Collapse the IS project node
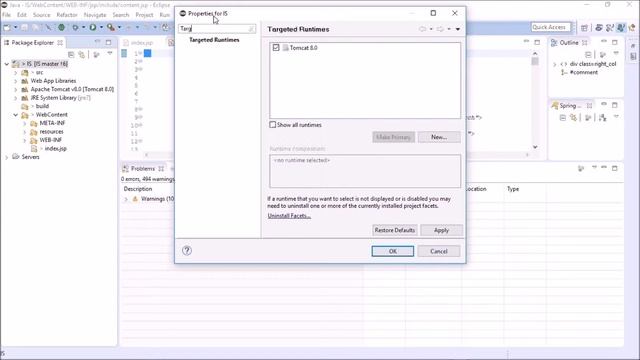This screenshot has width=640, height=360. pyautogui.click(x=7, y=64)
